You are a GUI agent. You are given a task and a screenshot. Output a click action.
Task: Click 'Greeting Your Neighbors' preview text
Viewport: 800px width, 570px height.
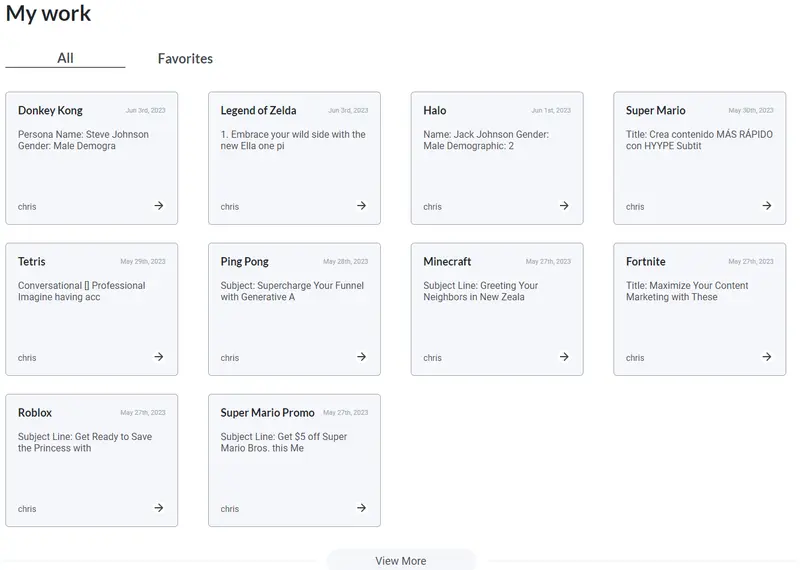[481, 291]
